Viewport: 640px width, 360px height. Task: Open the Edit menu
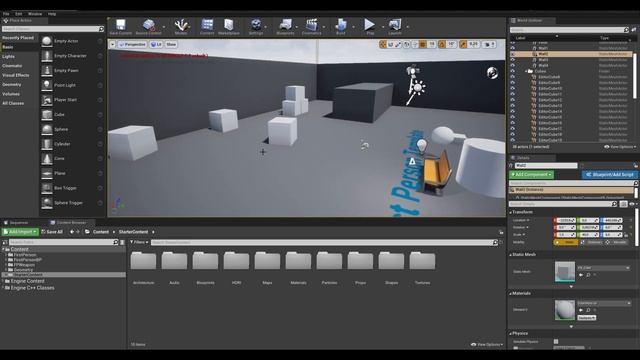pyautogui.click(x=18, y=14)
